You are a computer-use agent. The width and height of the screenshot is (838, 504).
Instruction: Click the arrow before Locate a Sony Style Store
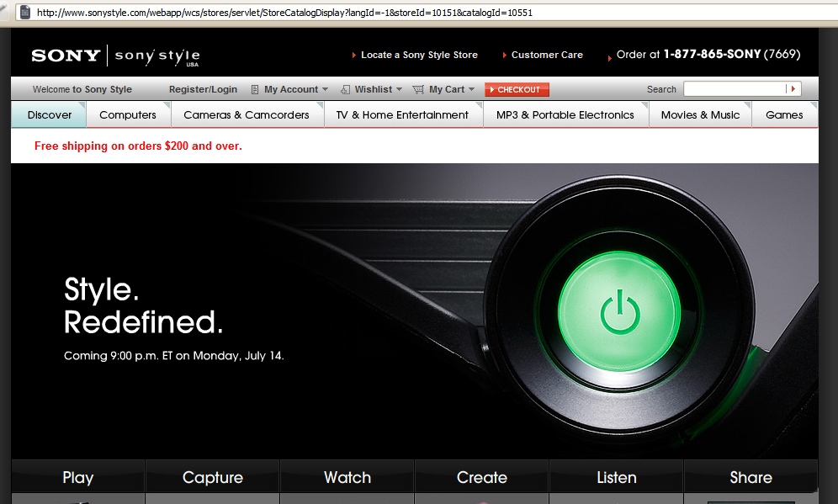coord(354,55)
